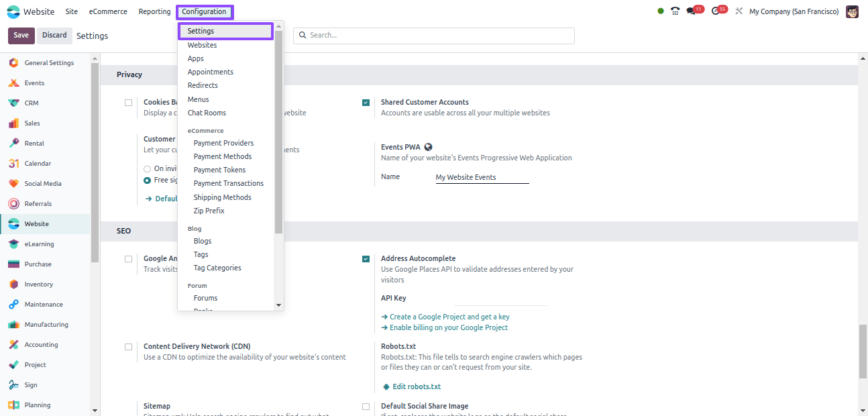Viewport: 868px width, 416px height.
Task: Select the eLearning app icon
Action: point(13,244)
